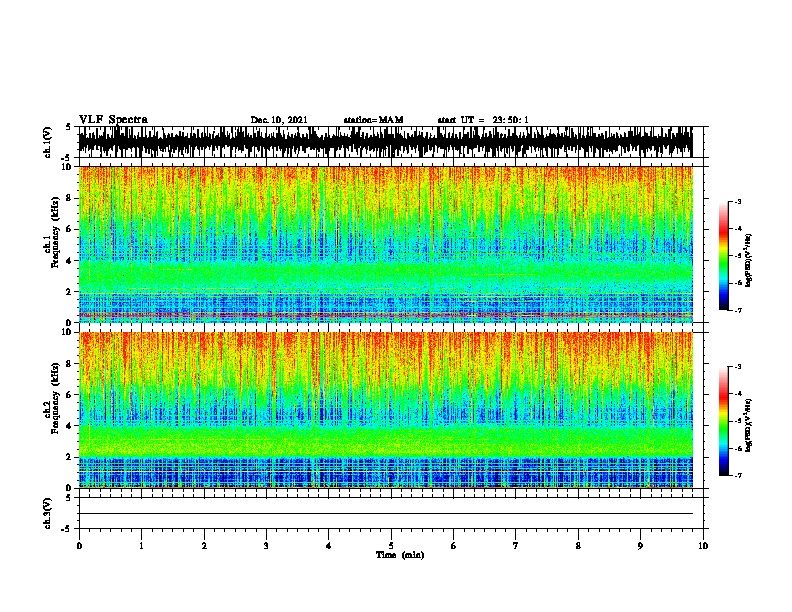The image size is (792, 612).
Task: Click time axis tick label "10"
Action: [x=703, y=546]
